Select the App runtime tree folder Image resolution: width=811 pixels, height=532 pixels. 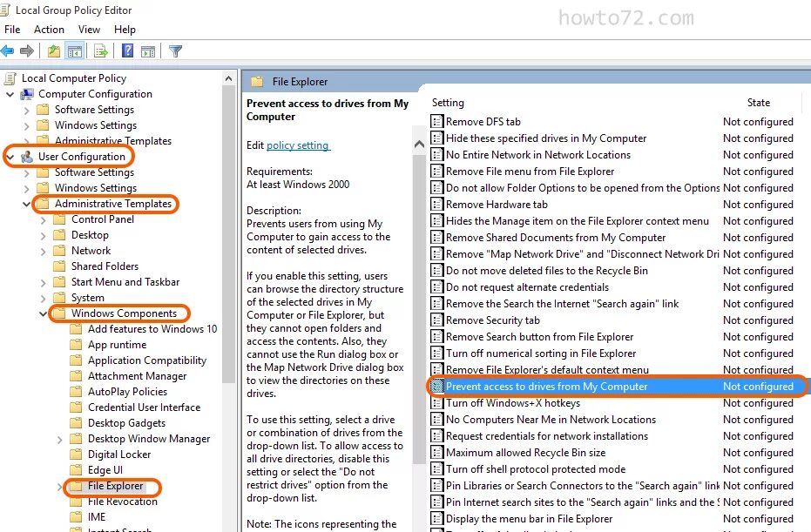117,345
